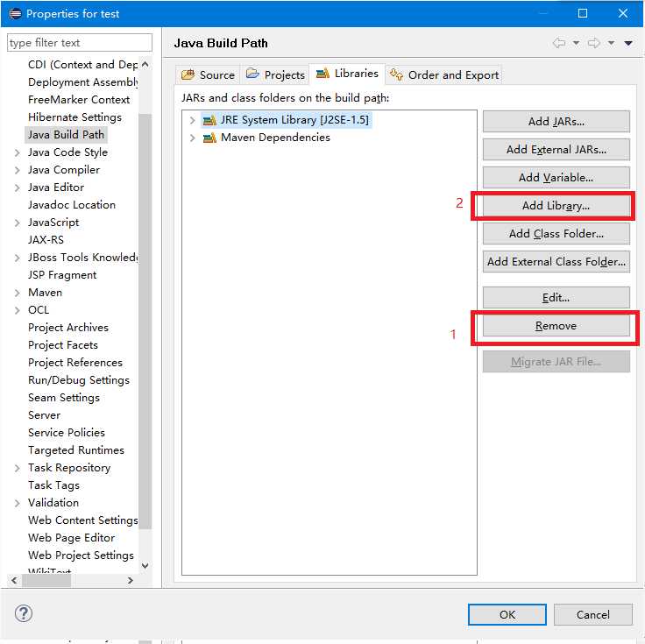Expand the Java Code Style category
The image size is (645, 644).
click(x=17, y=153)
